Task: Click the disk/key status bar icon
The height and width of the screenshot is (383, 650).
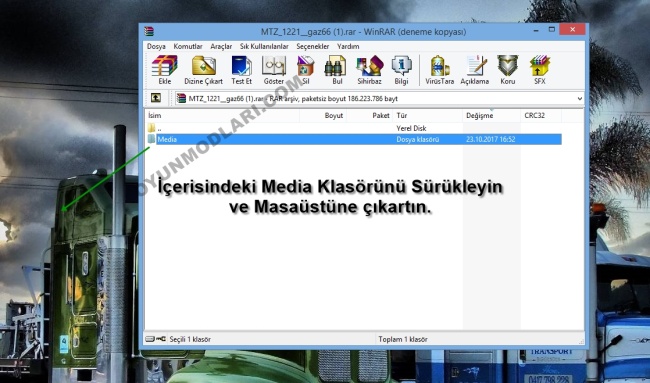Action: coord(156,339)
